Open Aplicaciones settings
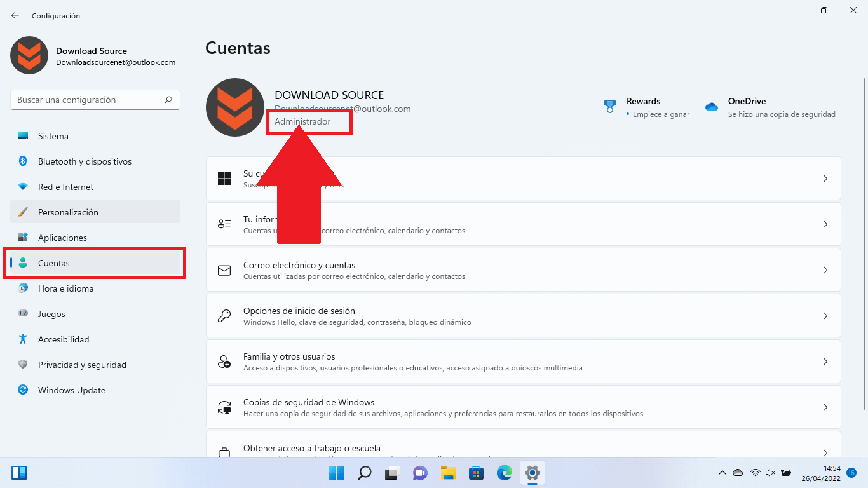This screenshot has height=488, width=868. click(95, 238)
